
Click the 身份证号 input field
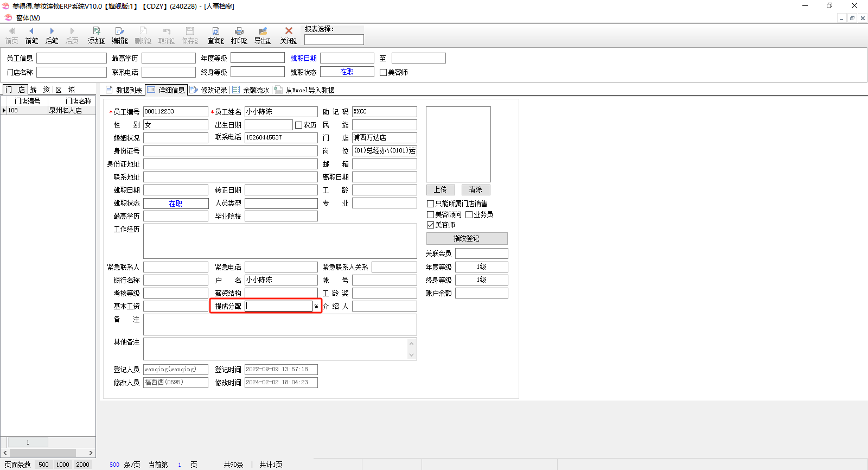231,151
